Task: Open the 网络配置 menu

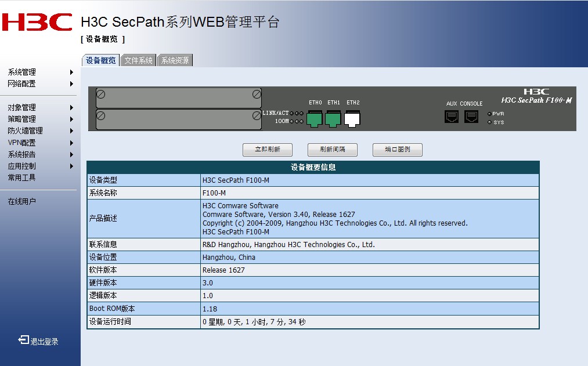Action: click(x=21, y=84)
